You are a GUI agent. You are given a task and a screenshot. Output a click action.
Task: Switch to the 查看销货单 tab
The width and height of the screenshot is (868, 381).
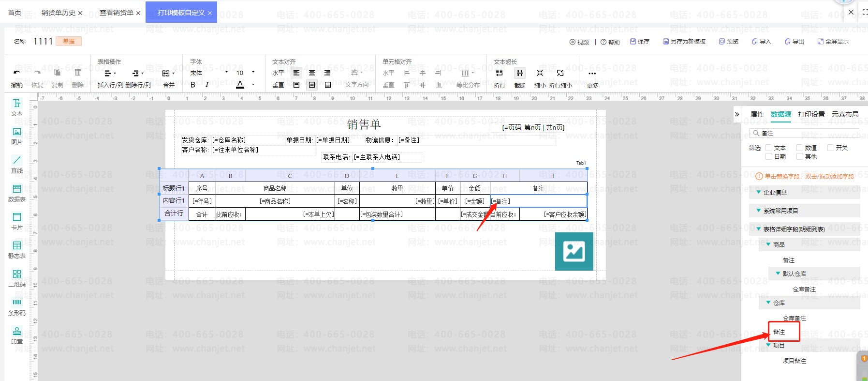(x=117, y=13)
